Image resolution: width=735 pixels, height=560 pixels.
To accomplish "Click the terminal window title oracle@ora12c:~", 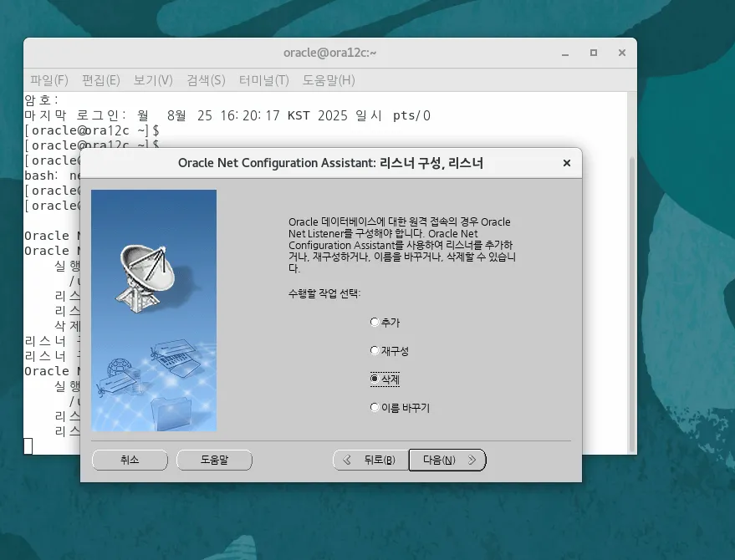I will (330, 53).
